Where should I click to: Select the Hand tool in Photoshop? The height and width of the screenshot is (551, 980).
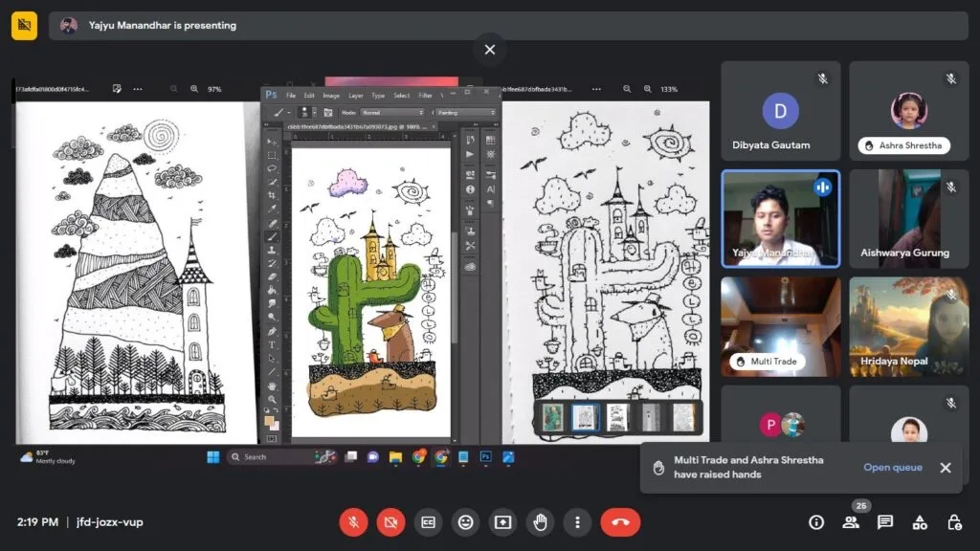pyautogui.click(x=272, y=386)
